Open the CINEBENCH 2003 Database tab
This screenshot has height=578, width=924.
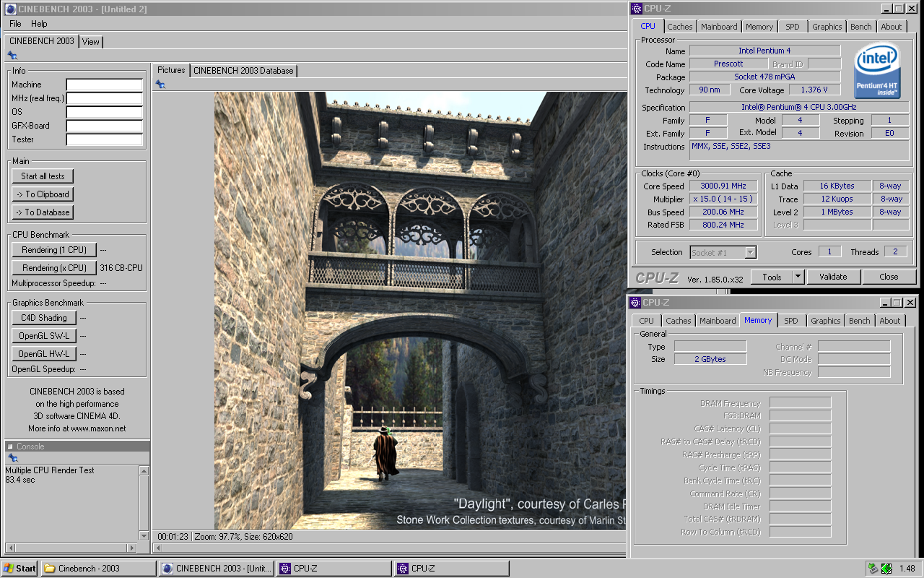click(x=244, y=71)
